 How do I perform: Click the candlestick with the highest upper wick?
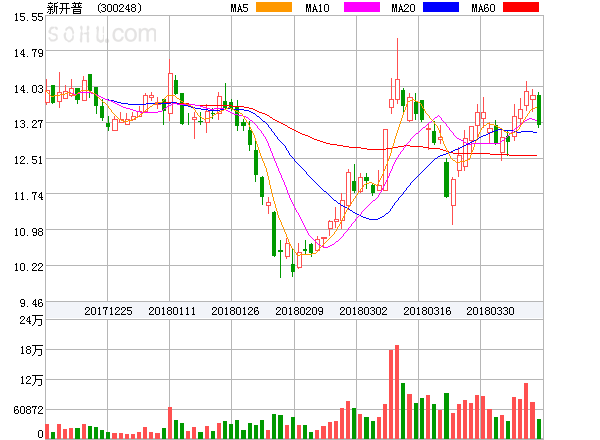(397, 71)
